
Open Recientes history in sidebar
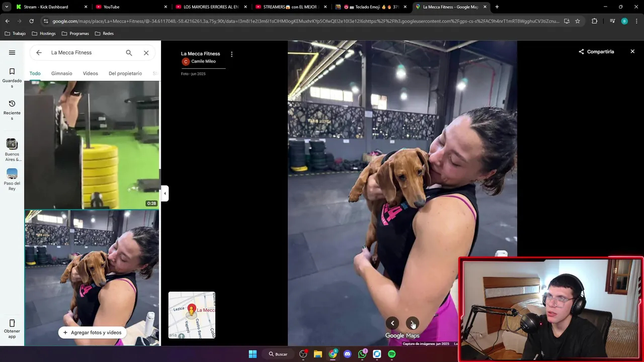(x=12, y=110)
